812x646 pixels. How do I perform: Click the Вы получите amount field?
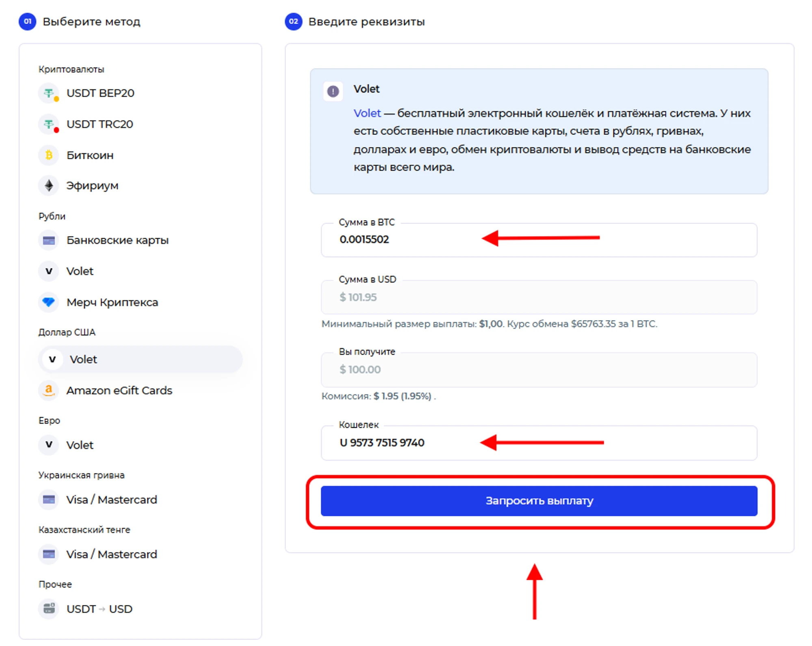pos(539,370)
